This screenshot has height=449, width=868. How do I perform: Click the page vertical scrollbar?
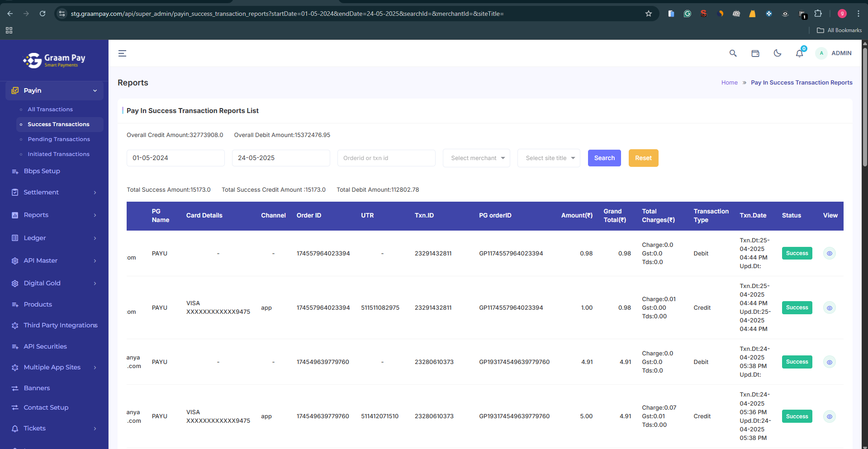tap(865, 109)
